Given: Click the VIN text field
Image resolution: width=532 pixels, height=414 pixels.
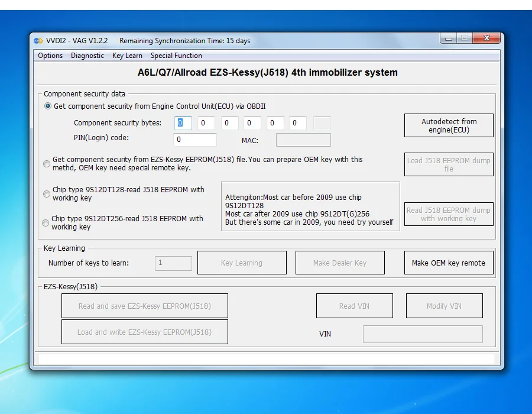Looking at the screenshot, I should (423, 334).
